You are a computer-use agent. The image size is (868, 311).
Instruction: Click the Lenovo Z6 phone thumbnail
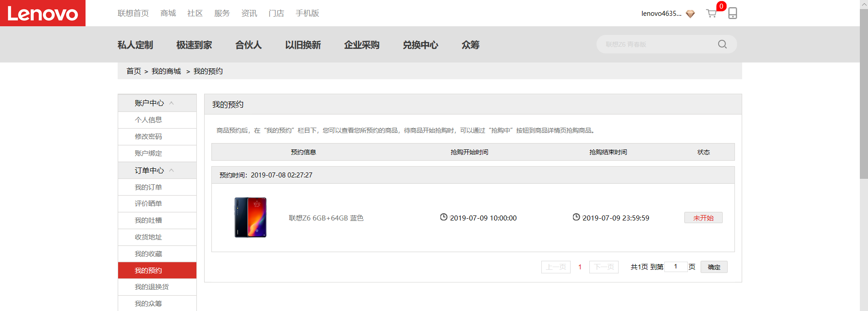250,217
